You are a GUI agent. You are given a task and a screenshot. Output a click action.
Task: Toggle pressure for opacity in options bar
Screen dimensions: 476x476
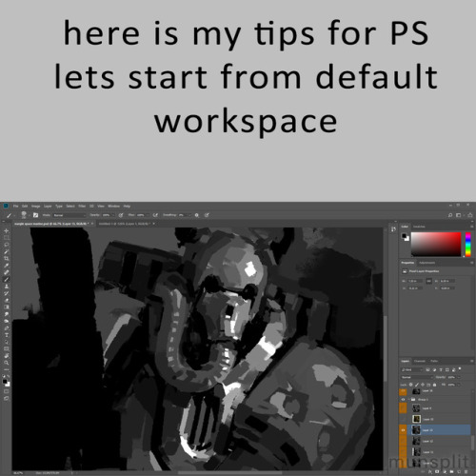121,215
